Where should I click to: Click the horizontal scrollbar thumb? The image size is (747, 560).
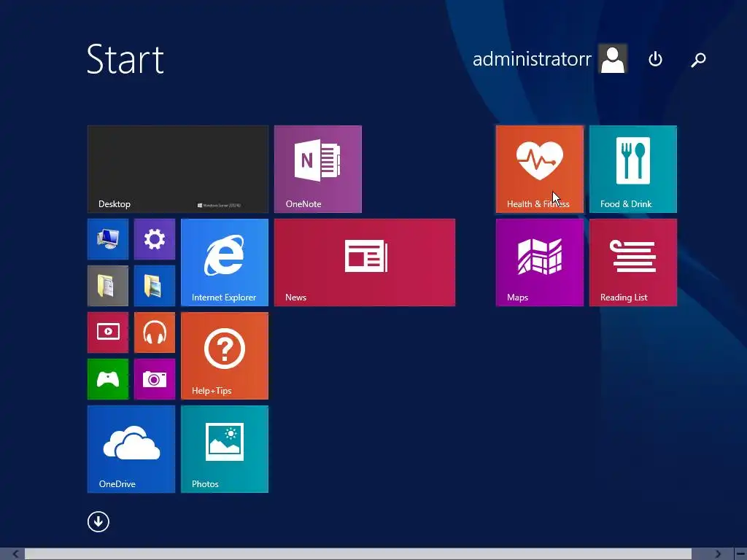(358, 554)
